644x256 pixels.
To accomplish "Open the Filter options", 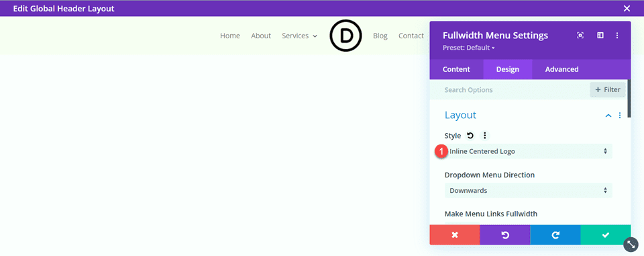I will (608, 90).
